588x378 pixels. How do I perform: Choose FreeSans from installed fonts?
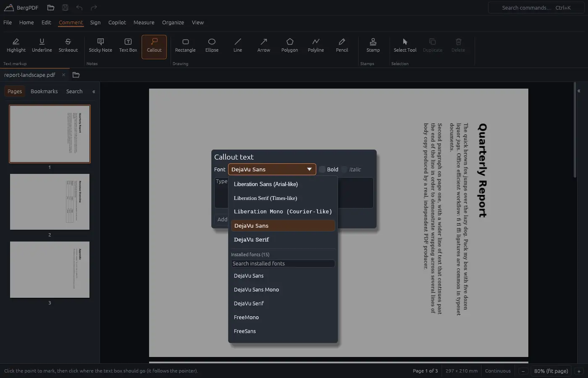(283, 331)
